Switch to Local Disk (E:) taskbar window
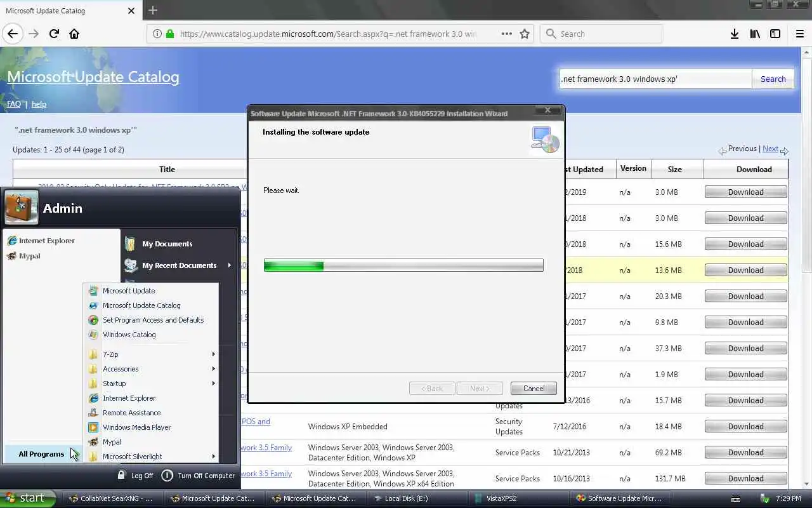812x508 pixels. (418, 498)
